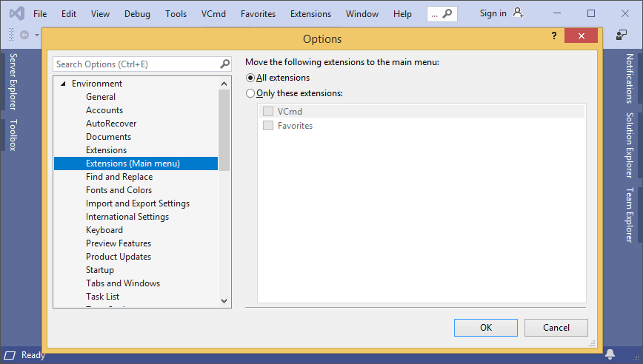Click the Visual Studio logo icon
Image resolution: width=643 pixels, height=364 pixels.
(16, 13)
